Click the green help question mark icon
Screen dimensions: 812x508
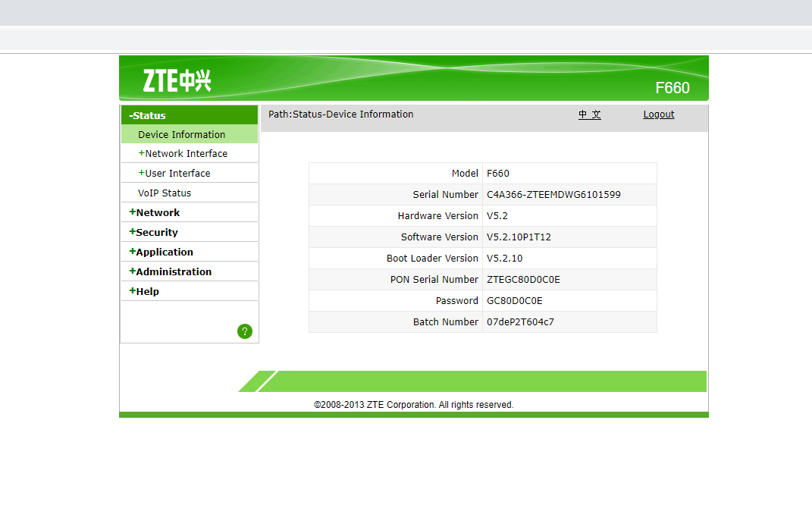pyautogui.click(x=245, y=331)
